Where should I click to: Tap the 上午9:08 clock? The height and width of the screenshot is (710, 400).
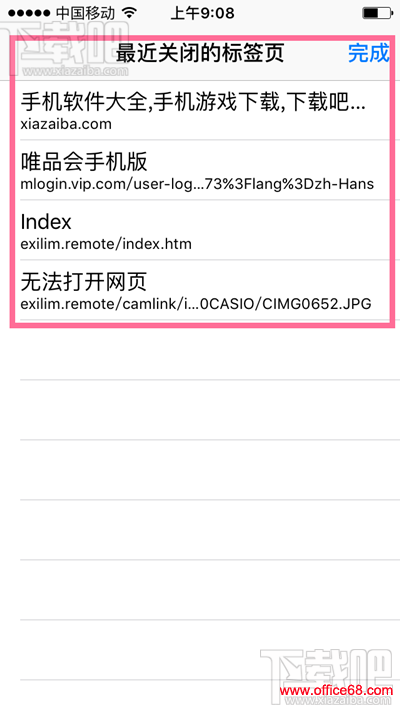pyautogui.click(x=202, y=13)
